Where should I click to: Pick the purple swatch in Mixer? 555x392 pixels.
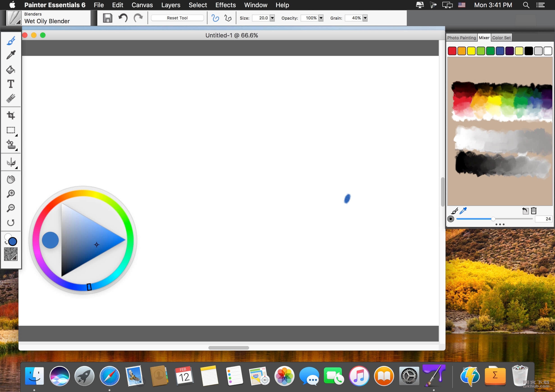point(510,51)
